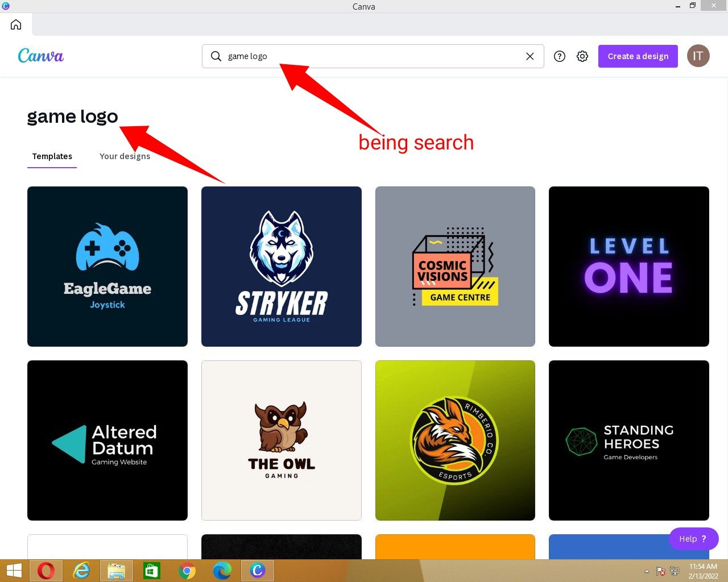Open the yellow-orange template in the bottom row

455,547
